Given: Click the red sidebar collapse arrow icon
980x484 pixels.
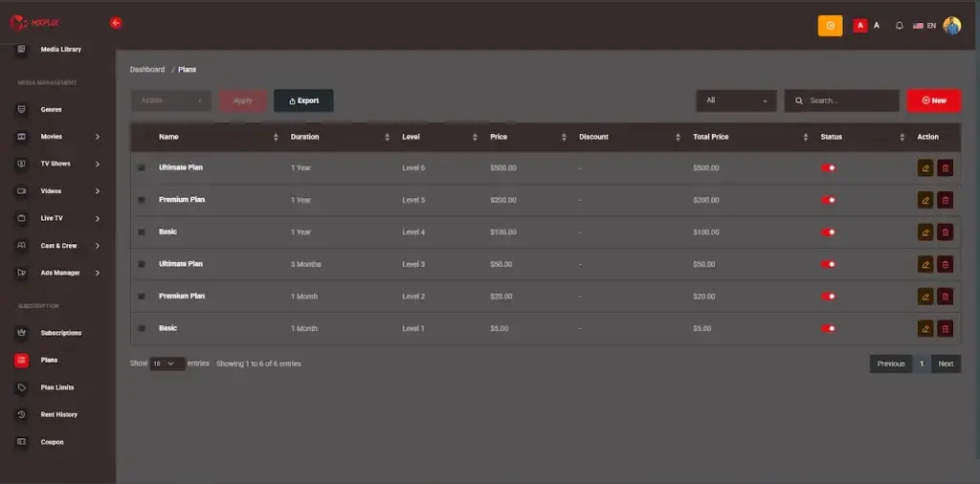Looking at the screenshot, I should tap(116, 23).
